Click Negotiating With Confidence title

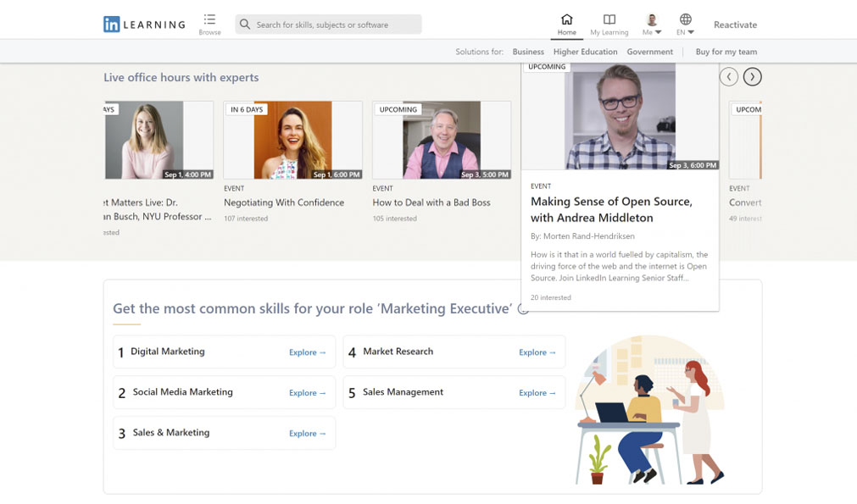coord(284,202)
